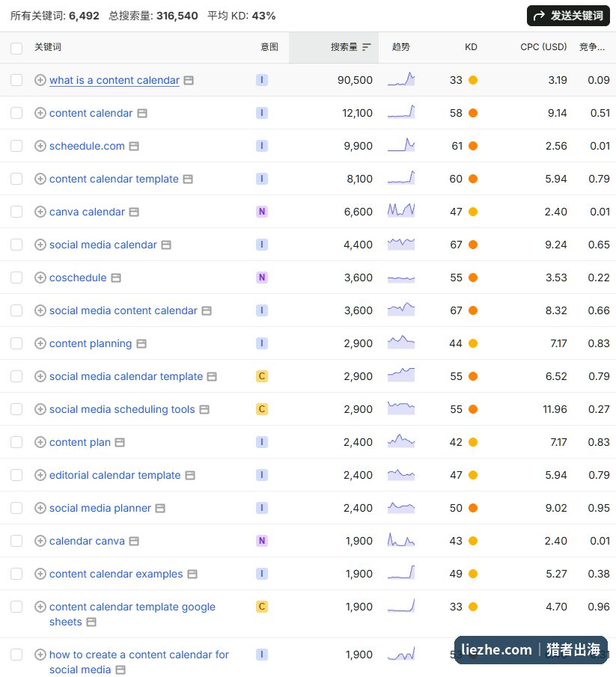Click 总搜索量: 316,540 summary text
The image size is (616, 677).
point(153,16)
